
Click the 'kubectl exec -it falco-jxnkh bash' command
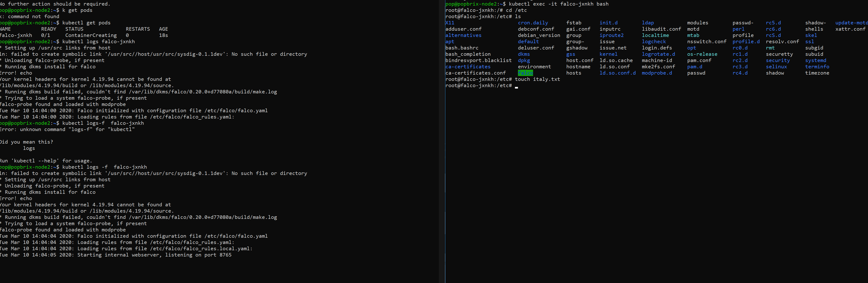pos(558,4)
